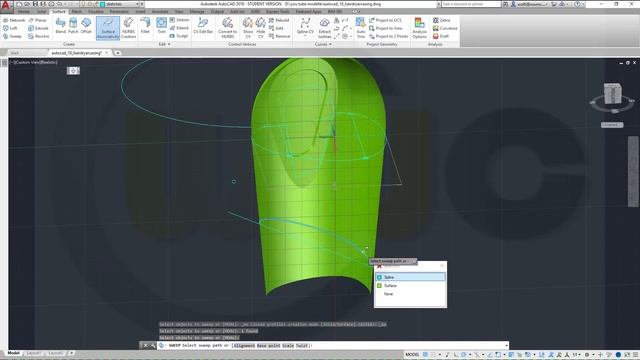Add a new drawing tab

[118, 53]
